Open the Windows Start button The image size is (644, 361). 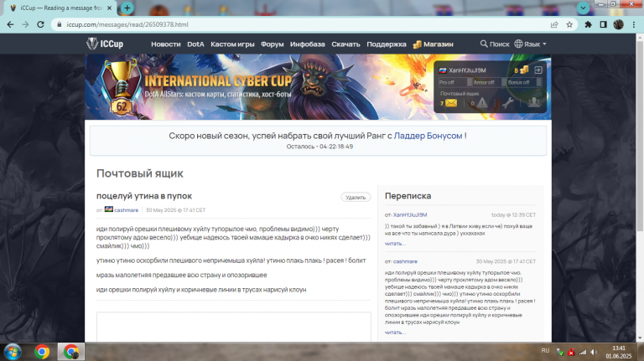pos(13,352)
